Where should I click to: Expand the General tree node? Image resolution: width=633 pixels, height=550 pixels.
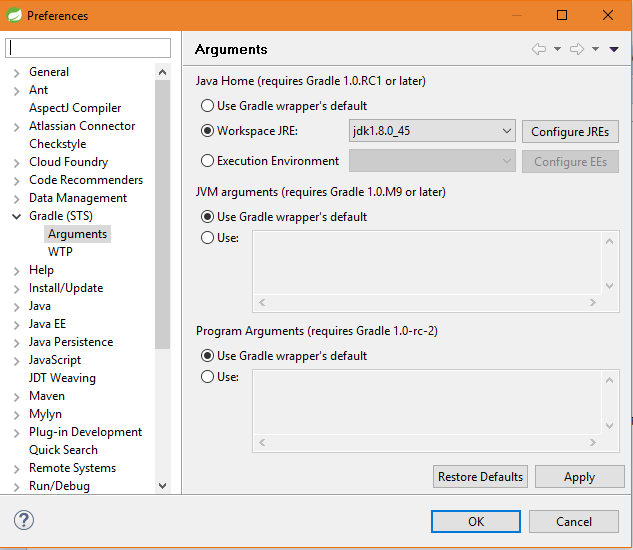[17, 73]
